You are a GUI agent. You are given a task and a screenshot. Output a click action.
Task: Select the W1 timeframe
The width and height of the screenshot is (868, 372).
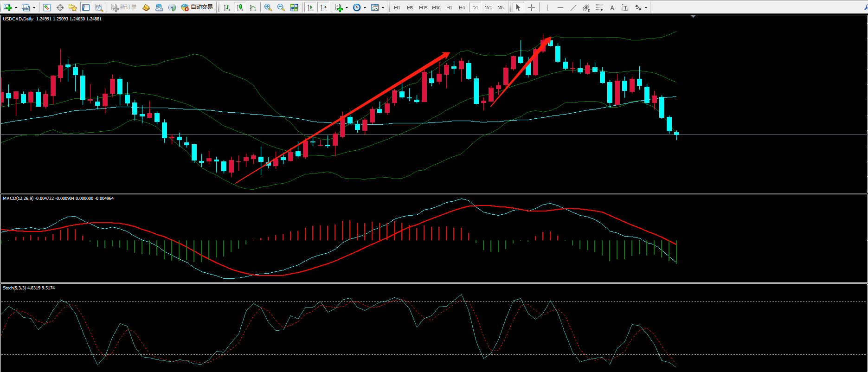489,7
